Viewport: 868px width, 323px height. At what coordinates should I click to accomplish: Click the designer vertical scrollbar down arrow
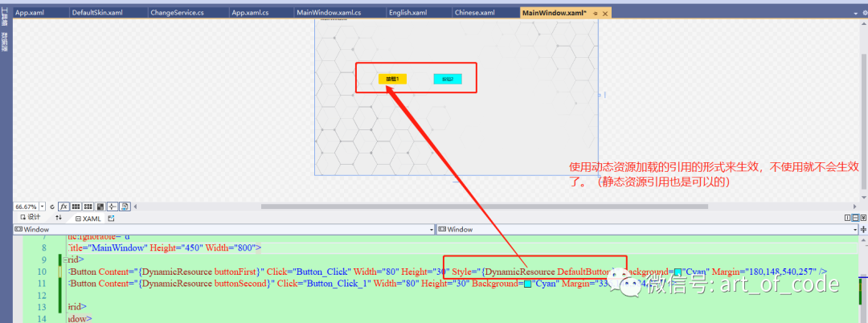[863, 197]
